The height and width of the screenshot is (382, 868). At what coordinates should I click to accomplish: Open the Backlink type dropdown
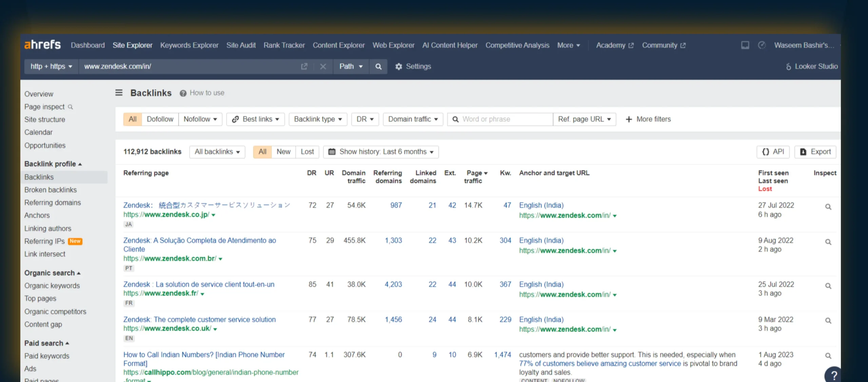click(317, 119)
